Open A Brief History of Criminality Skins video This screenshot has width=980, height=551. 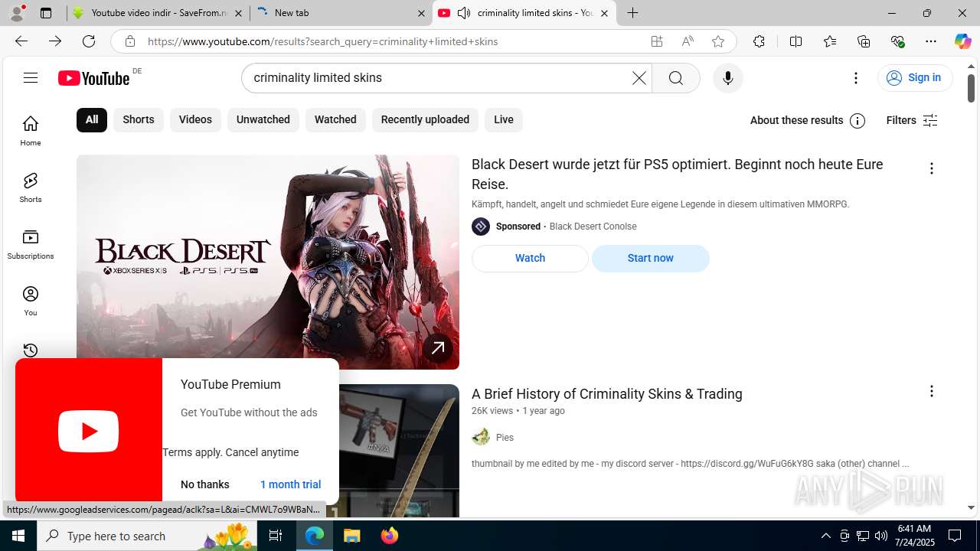[x=607, y=394]
